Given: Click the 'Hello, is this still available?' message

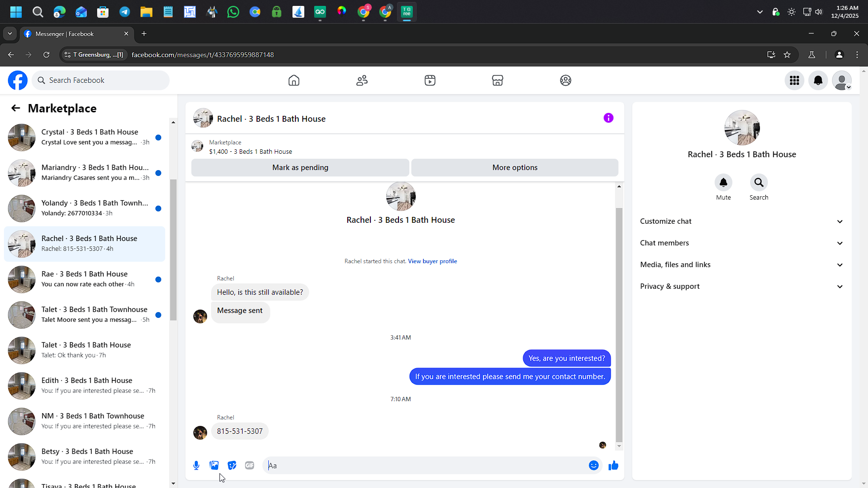Looking at the screenshot, I should pos(260,292).
